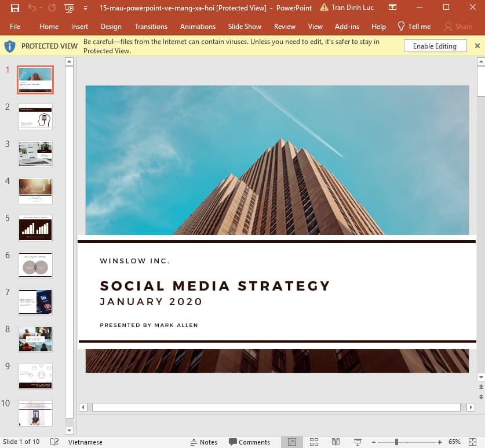Toggle the Notes pane
The image size is (485, 448).
204,442
